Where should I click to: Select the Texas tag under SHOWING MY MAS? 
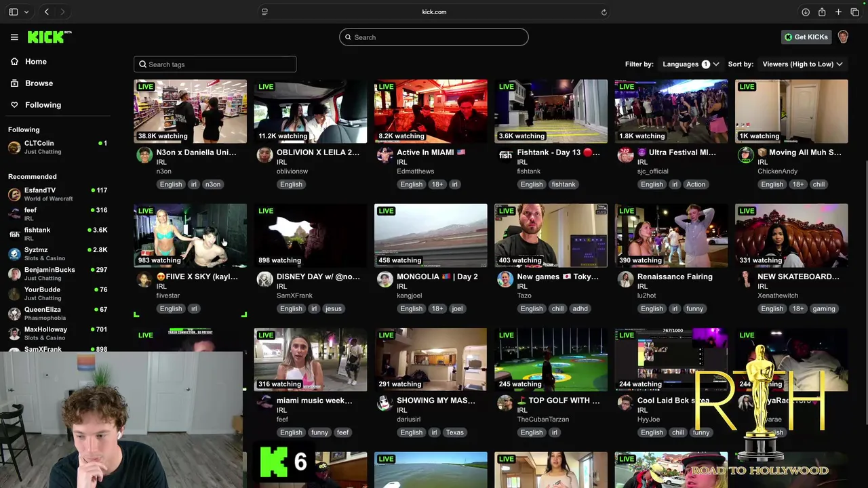pos(454,432)
